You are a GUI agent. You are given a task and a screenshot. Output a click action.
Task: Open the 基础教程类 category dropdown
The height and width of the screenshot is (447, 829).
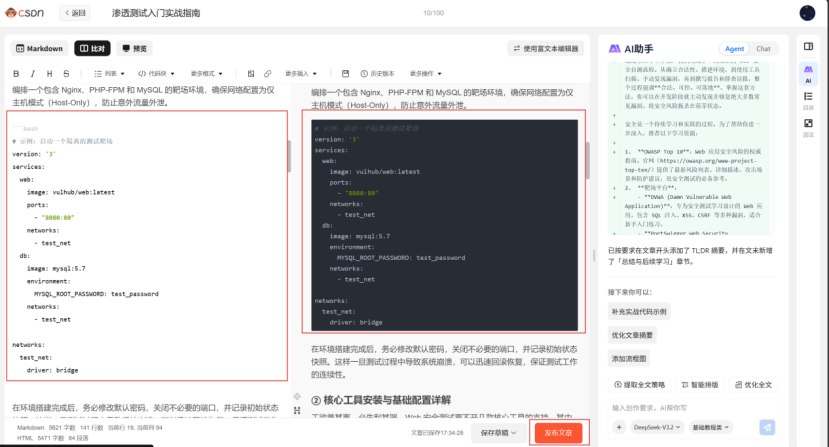711,427
